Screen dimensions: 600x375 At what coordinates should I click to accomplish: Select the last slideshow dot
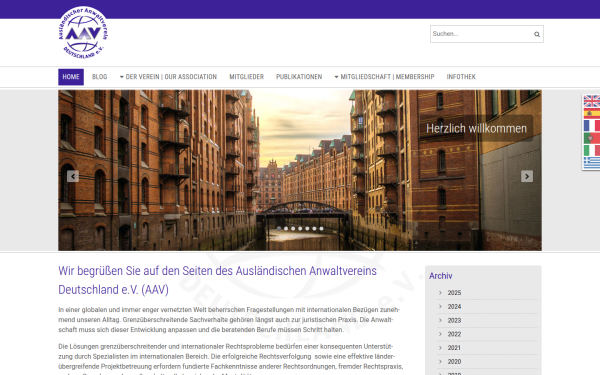pos(321,228)
